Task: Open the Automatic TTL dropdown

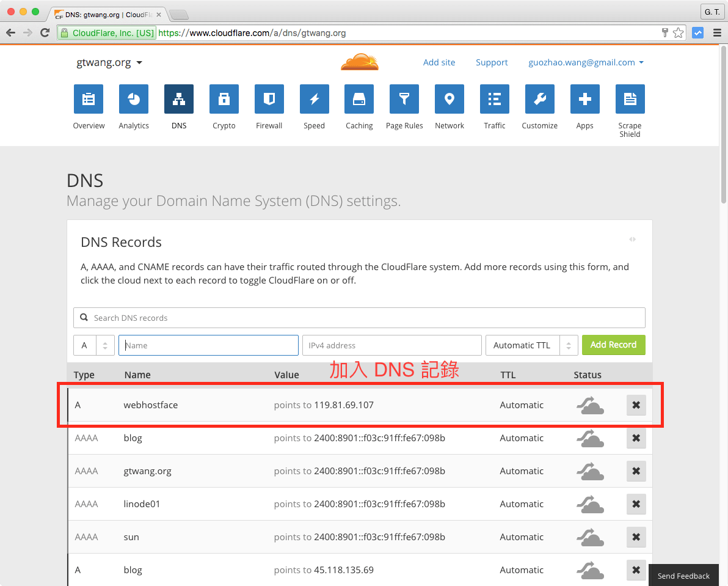Action: pos(531,345)
